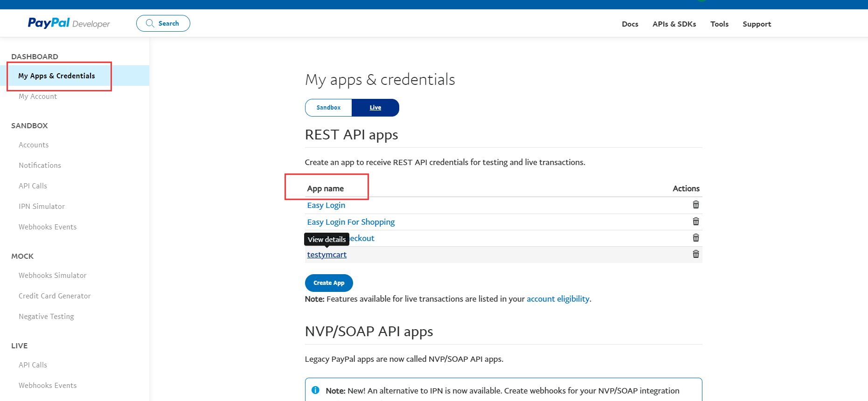The width and height of the screenshot is (868, 401).
Task: Open Live Webhooks Events page
Action: [x=48, y=386]
